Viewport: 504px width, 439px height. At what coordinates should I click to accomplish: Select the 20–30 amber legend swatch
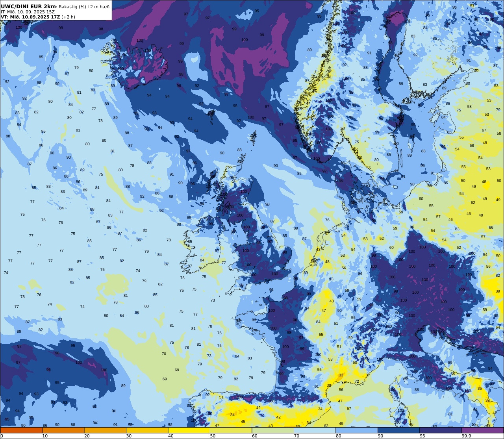click(105, 430)
